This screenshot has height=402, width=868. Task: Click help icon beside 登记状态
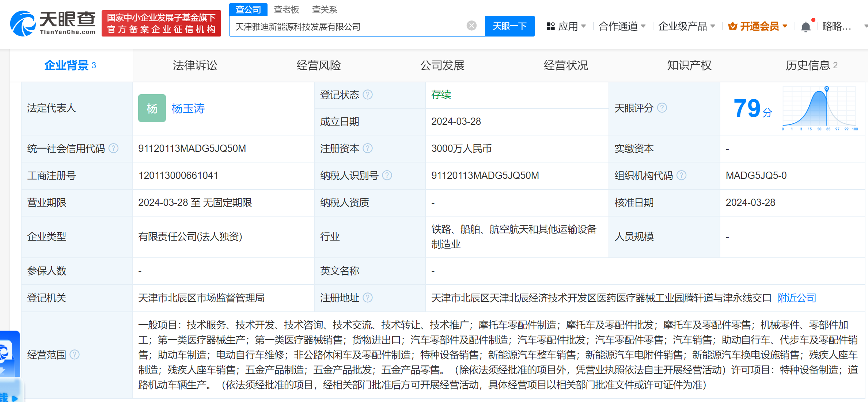click(368, 95)
